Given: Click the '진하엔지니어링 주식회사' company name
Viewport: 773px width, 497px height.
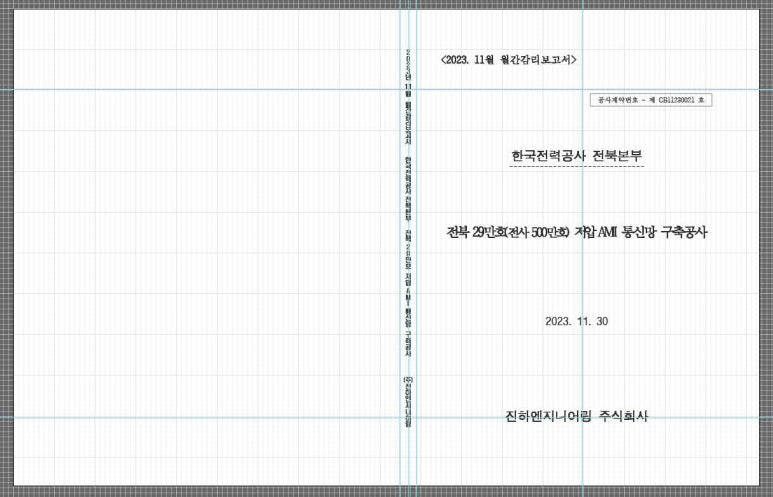Looking at the screenshot, I should (577, 417).
